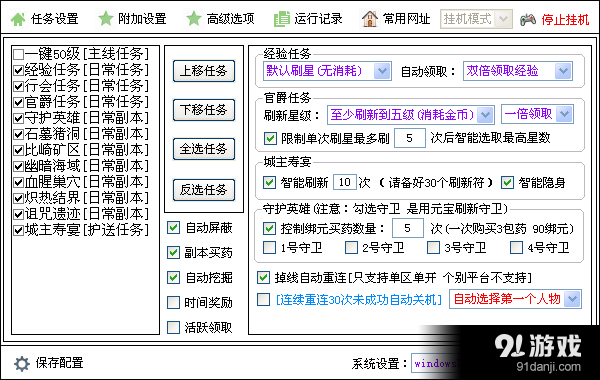Viewport: 600px width, 380px height.
Task: Enable the 时间奖励 checkbox
Action: [x=173, y=303]
